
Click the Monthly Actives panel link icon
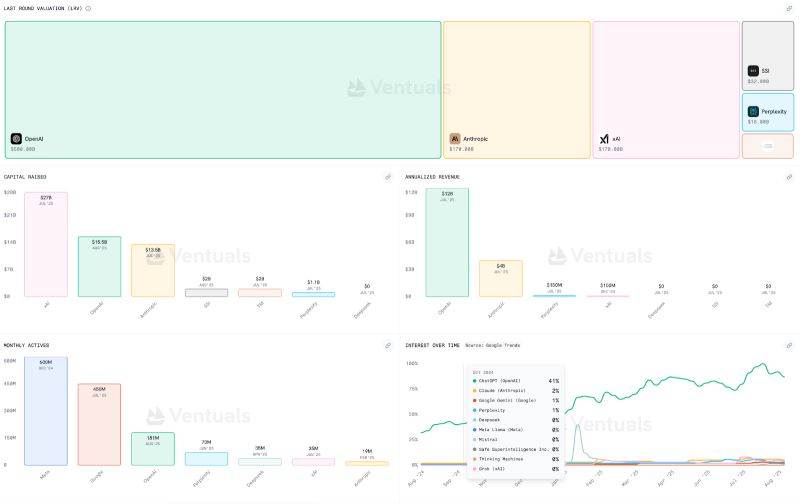click(x=388, y=345)
